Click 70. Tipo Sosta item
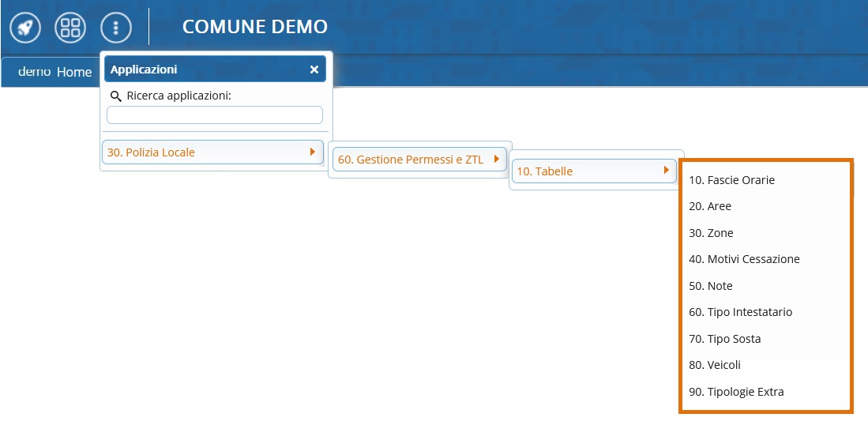Screen dimensions: 868x440 [724, 339]
